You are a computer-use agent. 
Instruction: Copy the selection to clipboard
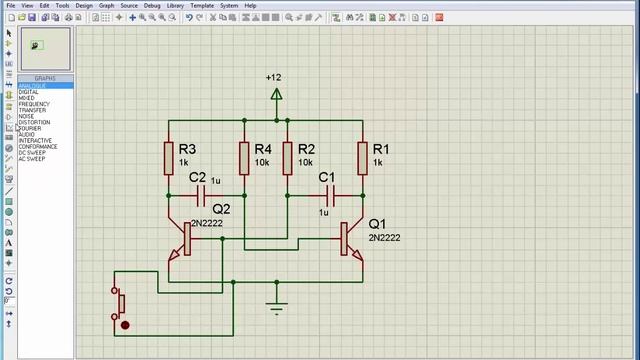point(223,18)
